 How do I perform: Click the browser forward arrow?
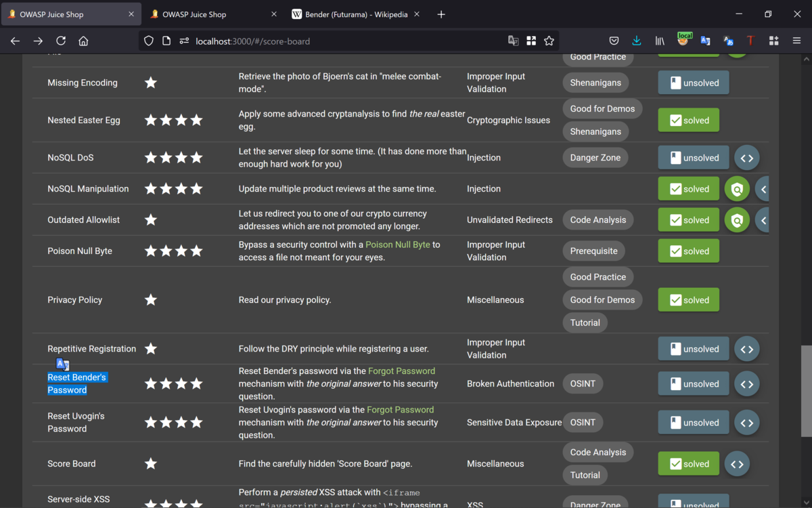point(38,41)
